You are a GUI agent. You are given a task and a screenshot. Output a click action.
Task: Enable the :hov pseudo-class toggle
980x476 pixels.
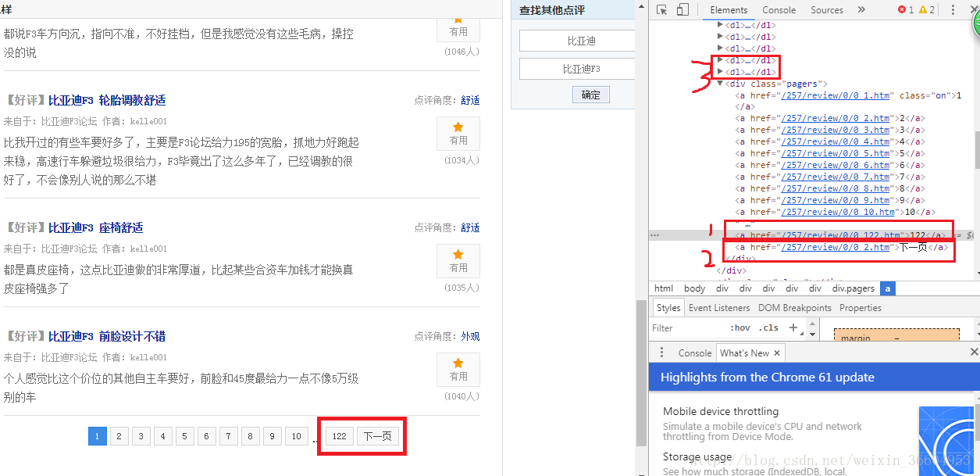[x=739, y=327]
